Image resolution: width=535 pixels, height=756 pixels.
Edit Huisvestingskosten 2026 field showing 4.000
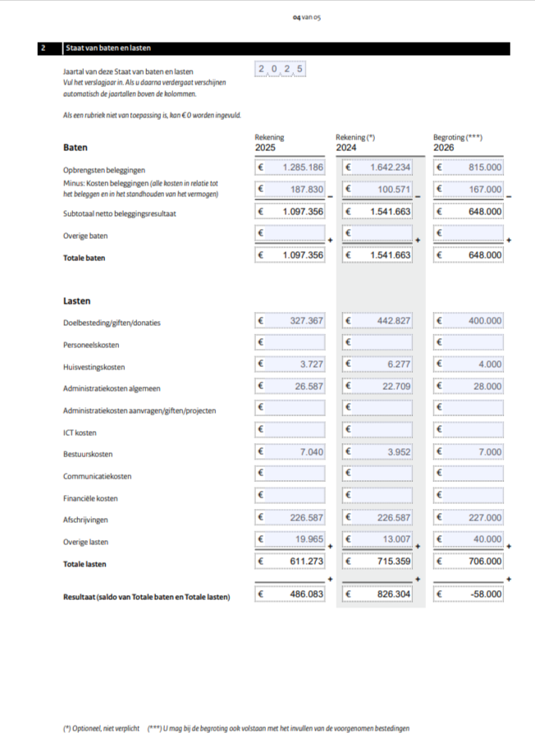[x=468, y=364]
